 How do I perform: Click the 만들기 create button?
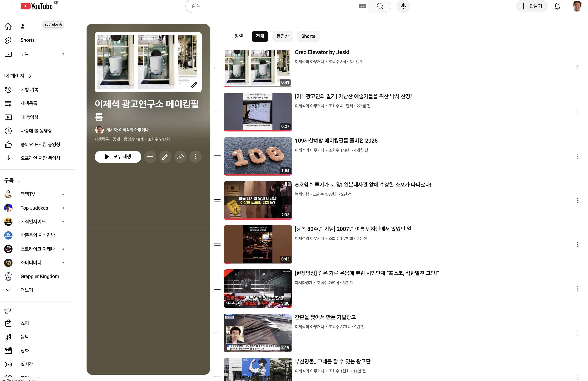pyautogui.click(x=532, y=6)
